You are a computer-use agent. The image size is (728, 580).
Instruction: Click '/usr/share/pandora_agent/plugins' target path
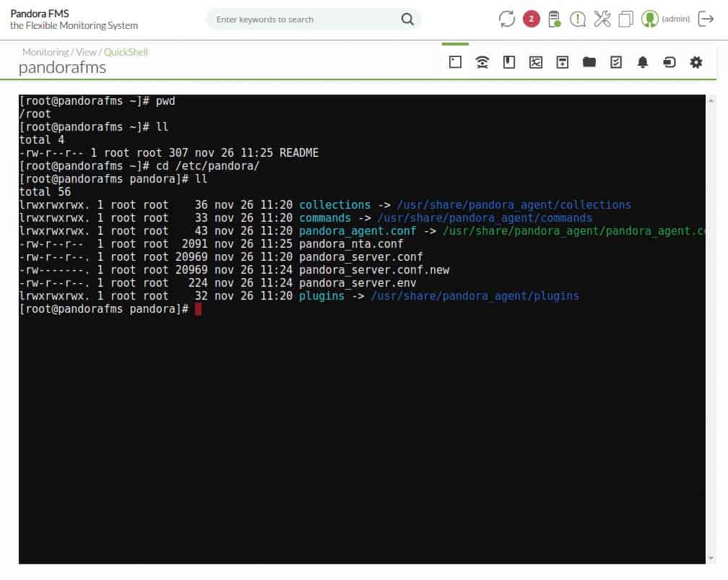click(475, 296)
